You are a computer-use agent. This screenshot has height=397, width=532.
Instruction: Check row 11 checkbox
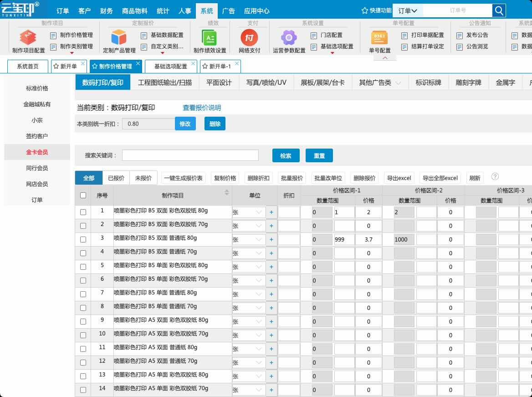click(x=83, y=349)
